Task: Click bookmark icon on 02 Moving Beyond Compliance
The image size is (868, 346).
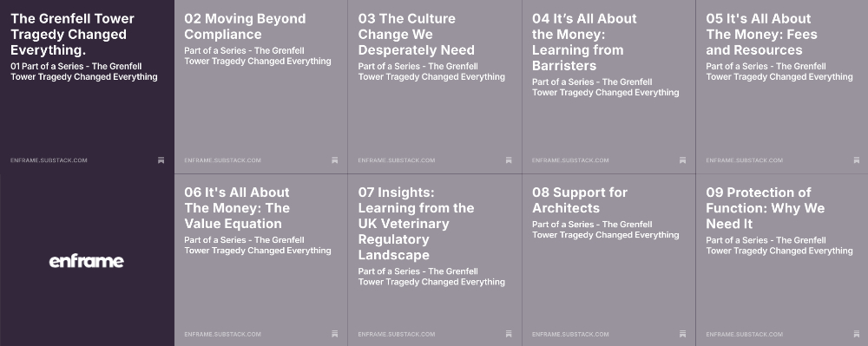Action: [334, 160]
